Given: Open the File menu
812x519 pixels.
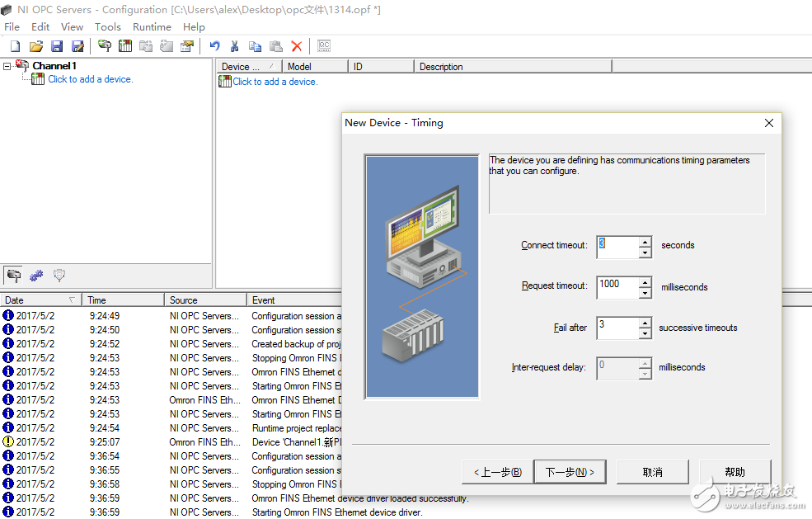Looking at the screenshot, I should click(x=12, y=27).
